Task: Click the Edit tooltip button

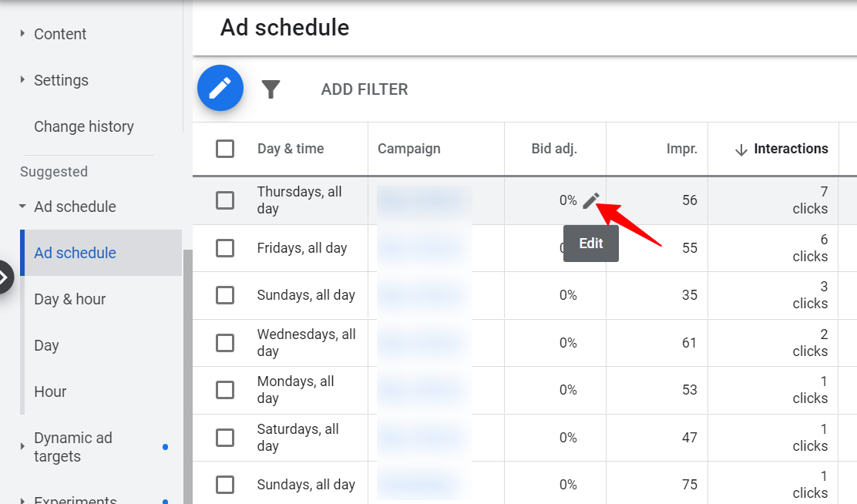Action: (x=590, y=243)
